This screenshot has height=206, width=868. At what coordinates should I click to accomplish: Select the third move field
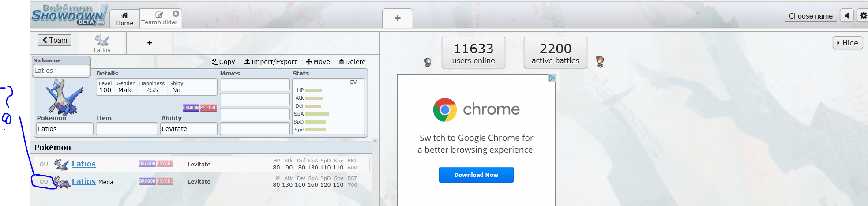coord(255,114)
